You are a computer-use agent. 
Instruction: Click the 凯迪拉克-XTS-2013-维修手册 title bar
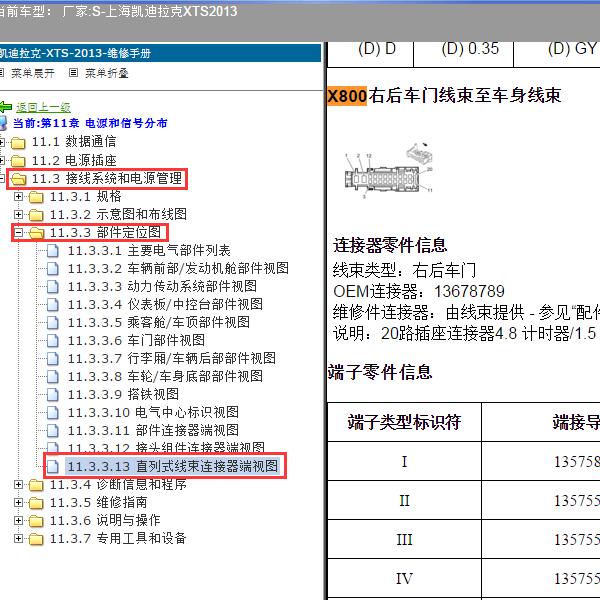tap(160, 53)
